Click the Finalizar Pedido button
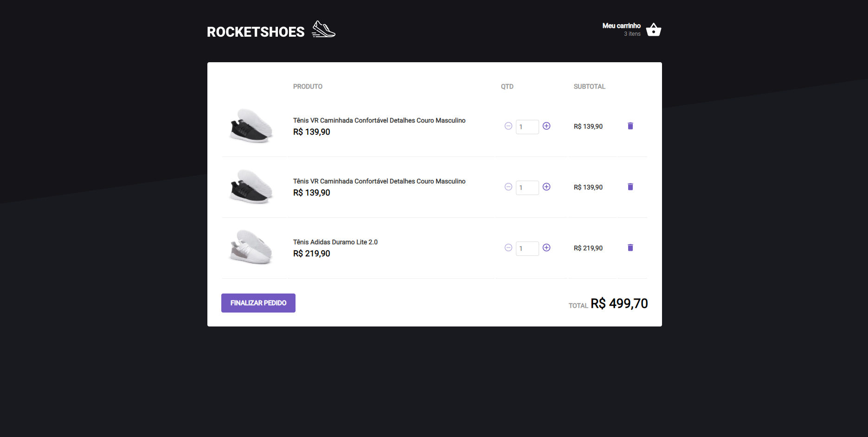The height and width of the screenshot is (437, 868). [x=258, y=303]
